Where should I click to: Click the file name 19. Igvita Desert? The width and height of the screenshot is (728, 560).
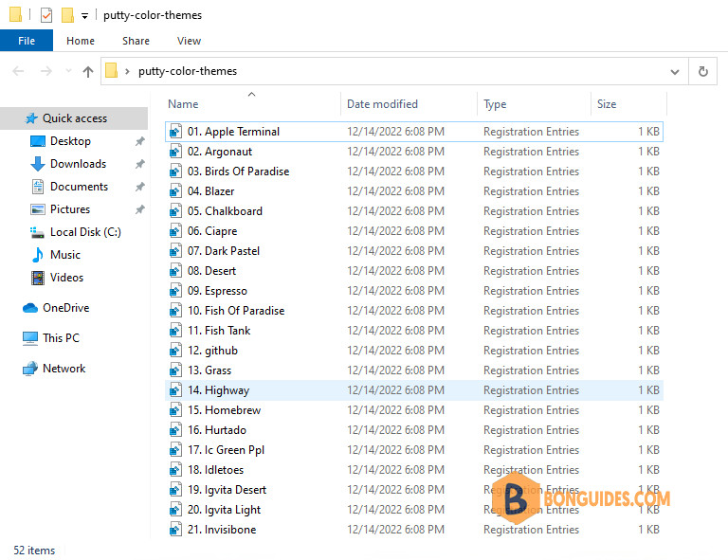227,490
